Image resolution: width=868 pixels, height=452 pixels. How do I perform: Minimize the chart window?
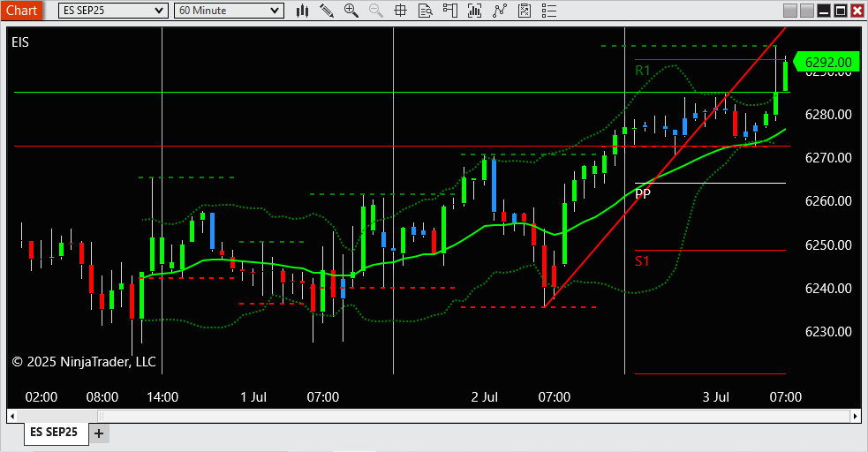point(824,11)
